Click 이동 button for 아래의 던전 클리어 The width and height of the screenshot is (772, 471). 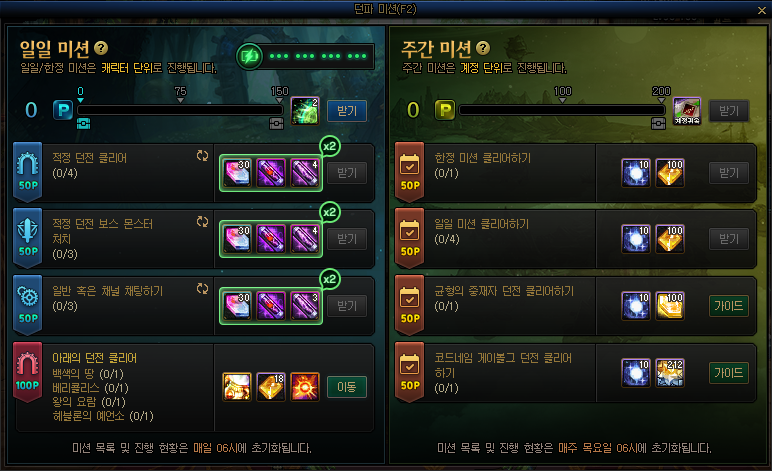pyautogui.click(x=347, y=387)
